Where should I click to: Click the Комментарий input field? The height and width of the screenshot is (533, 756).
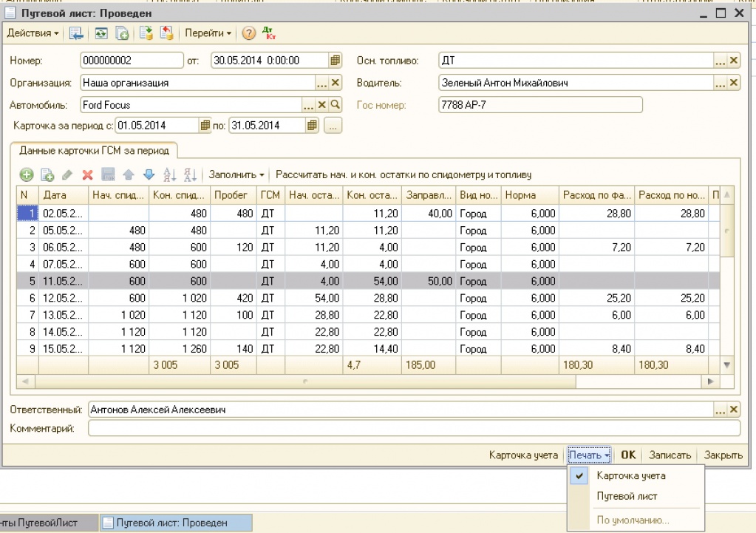[x=414, y=428]
